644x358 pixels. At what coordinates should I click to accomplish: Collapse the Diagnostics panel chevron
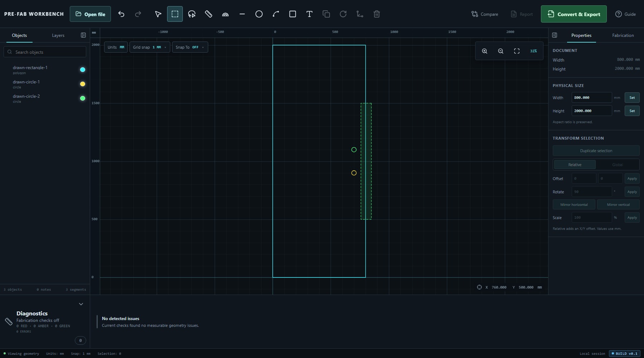click(81, 304)
